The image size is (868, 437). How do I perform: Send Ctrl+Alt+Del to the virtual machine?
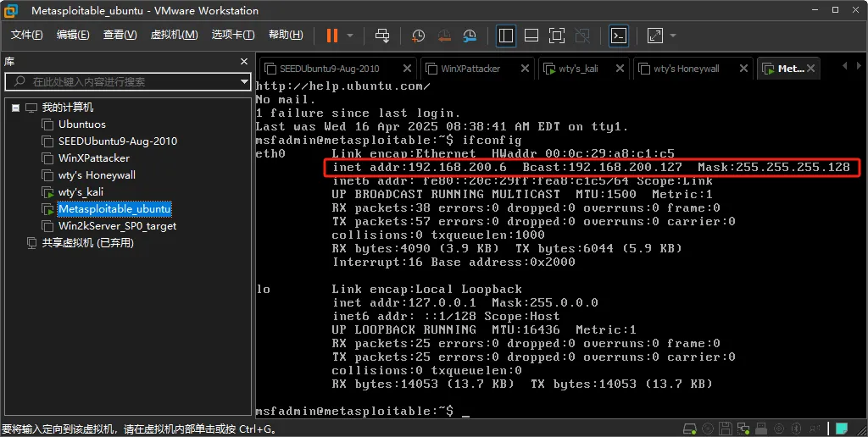tap(382, 36)
